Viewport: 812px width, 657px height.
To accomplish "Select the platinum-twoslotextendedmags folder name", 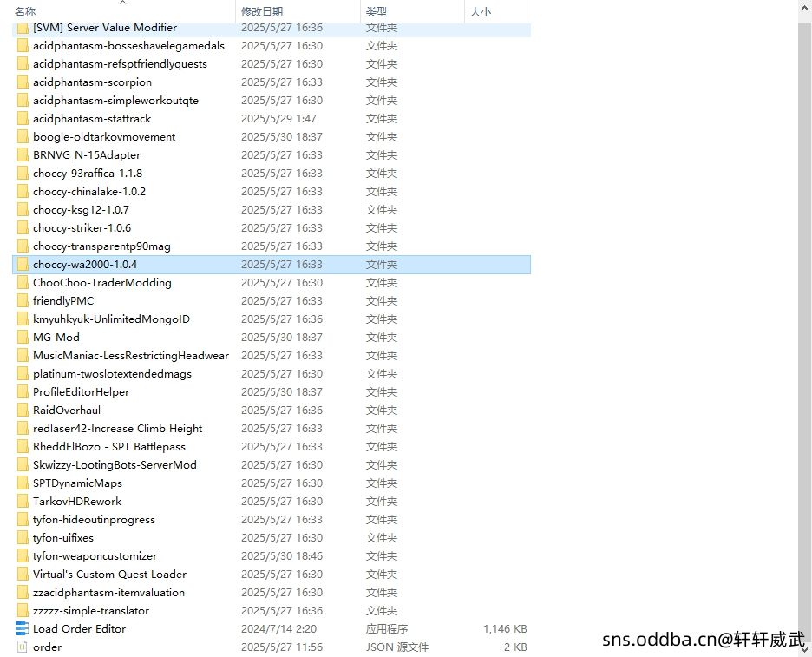I will click(113, 374).
